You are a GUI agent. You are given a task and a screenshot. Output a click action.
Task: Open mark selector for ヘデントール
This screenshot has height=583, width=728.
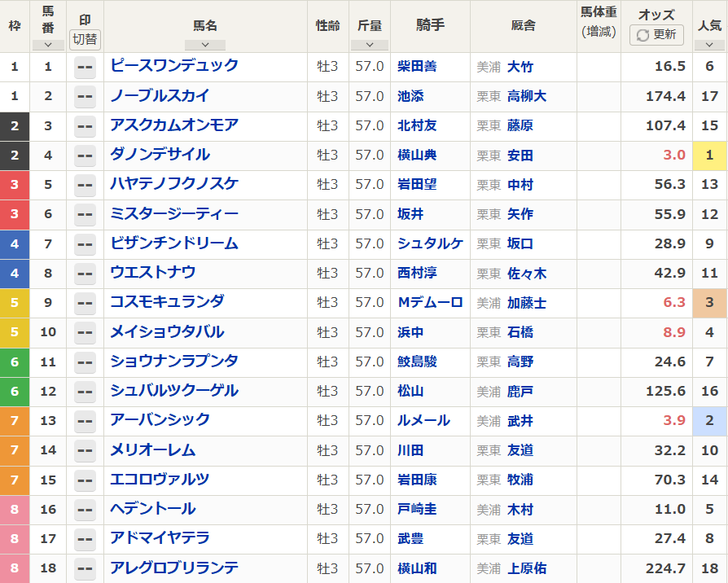[x=85, y=510]
